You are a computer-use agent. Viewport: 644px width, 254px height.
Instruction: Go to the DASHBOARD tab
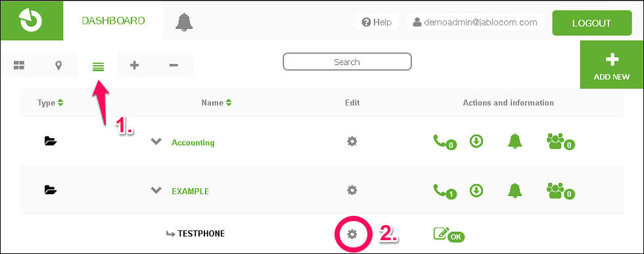pyautogui.click(x=113, y=20)
